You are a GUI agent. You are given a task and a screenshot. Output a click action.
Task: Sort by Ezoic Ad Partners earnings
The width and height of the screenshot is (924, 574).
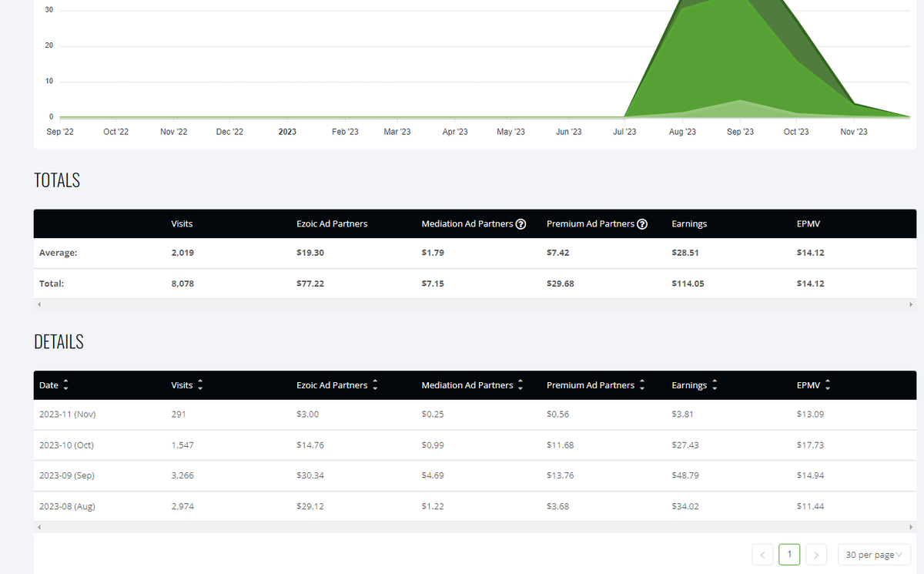point(374,384)
